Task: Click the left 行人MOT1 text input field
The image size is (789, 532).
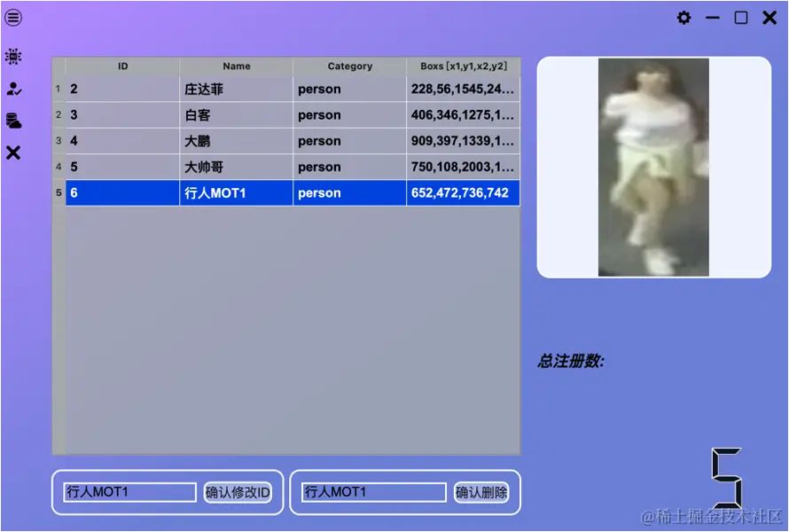Action: pos(129,492)
